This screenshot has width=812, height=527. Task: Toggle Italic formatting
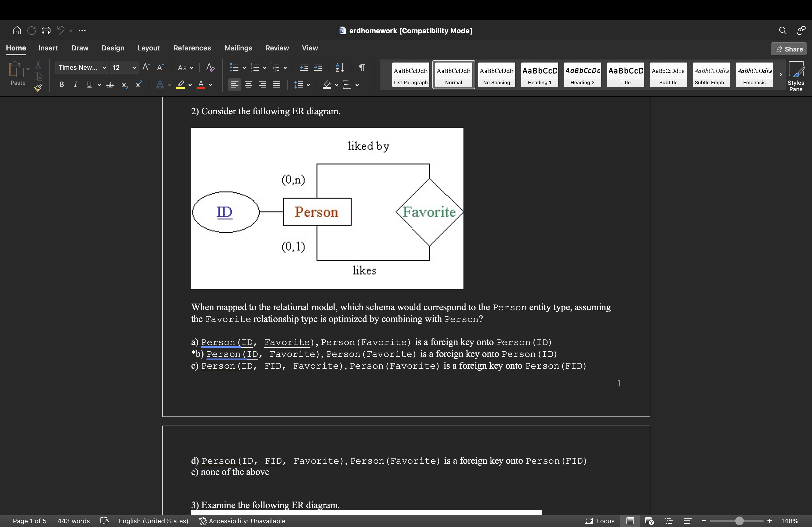(x=75, y=85)
